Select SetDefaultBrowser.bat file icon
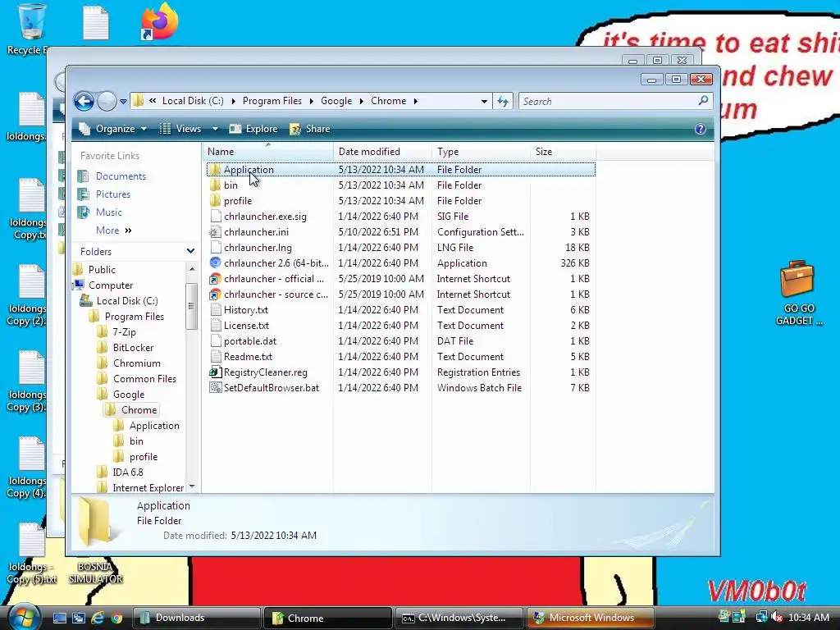Viewport: 840px width, 630px height. tap(216, 387)
